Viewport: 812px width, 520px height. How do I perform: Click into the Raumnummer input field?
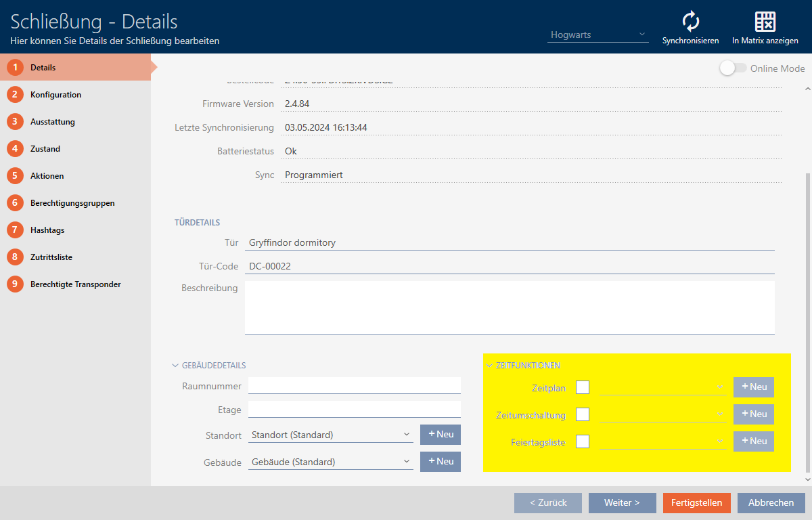[354, 386]
